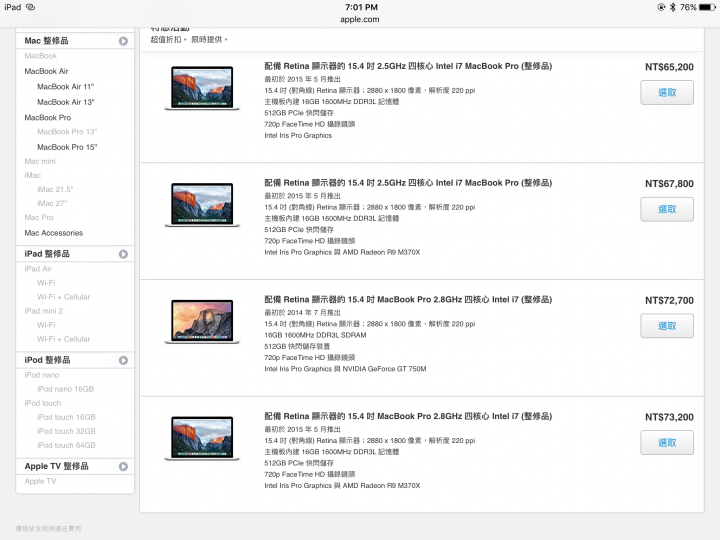Click the iPad 整修品 section heading

(x=47, y=254)
